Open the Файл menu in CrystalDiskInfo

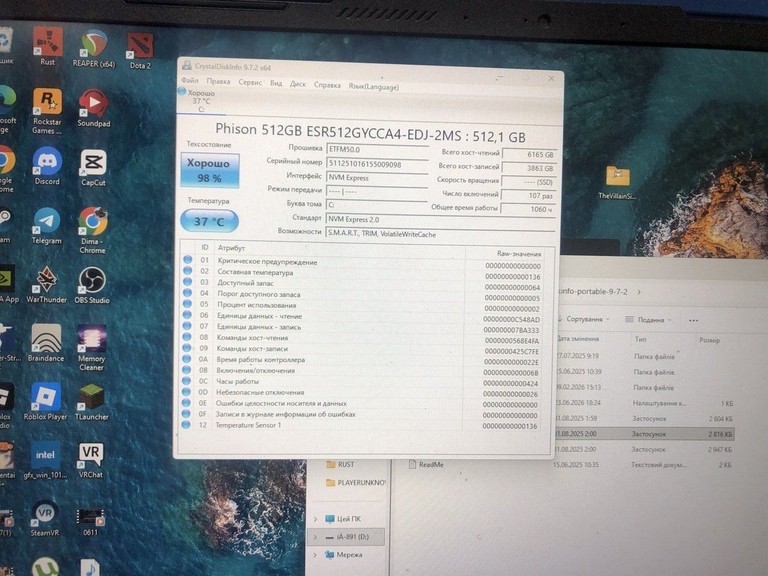click(190, 80)
